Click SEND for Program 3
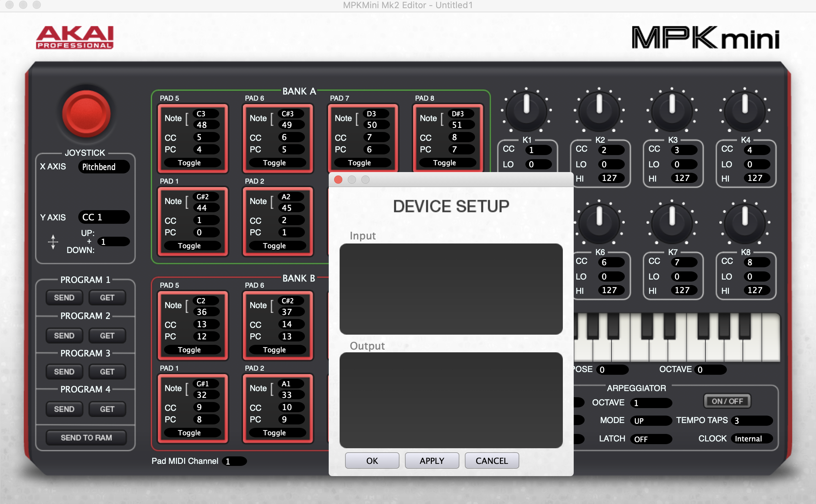Viewport: 816px width, 504px height. [64, 372]
